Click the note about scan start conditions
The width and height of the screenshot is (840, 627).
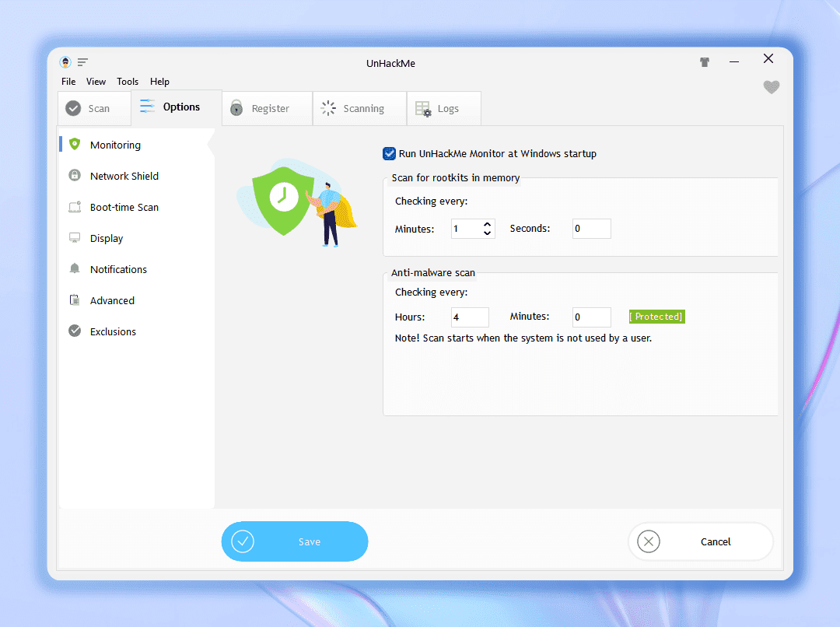tap(523, 338)
